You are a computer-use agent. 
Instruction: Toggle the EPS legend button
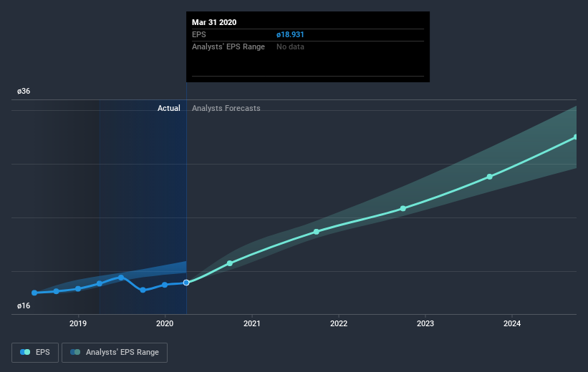point(35,353)
